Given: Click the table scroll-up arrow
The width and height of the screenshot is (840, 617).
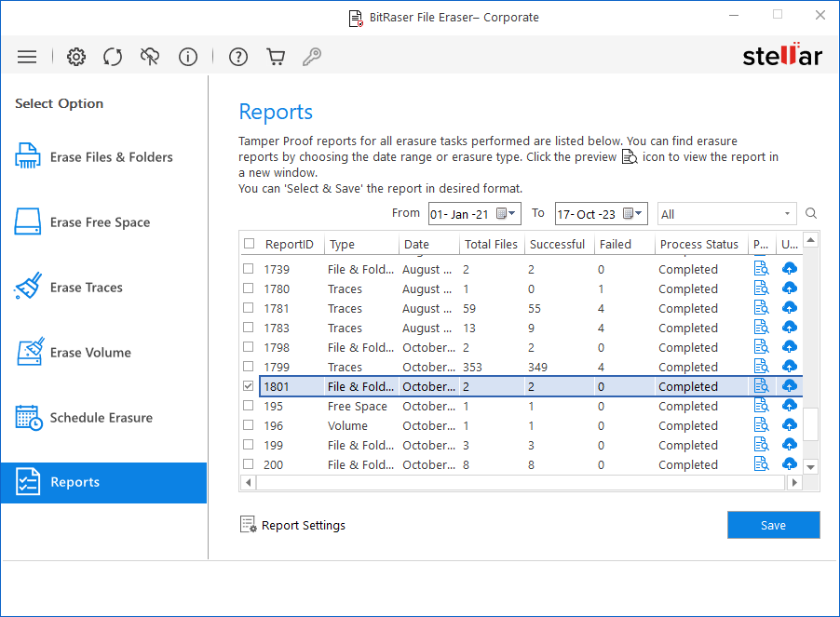Looking at the screenshot, I should pos(810,240).
